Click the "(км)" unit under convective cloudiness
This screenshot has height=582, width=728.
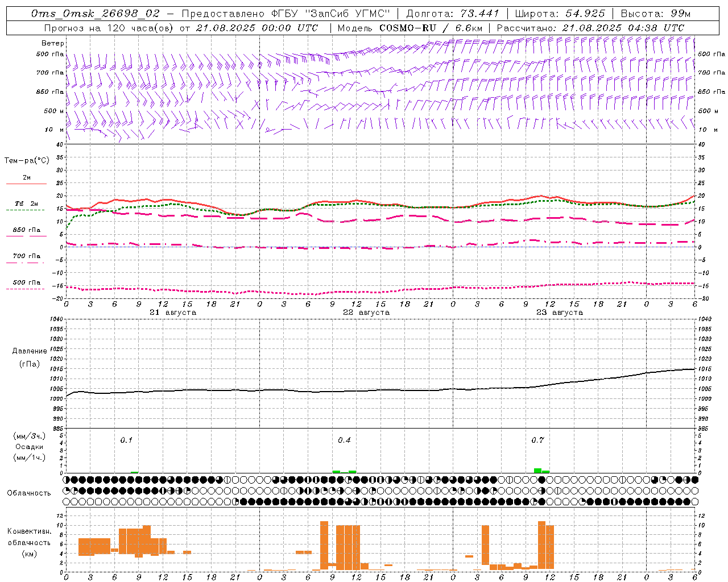(x=30, y=554)
